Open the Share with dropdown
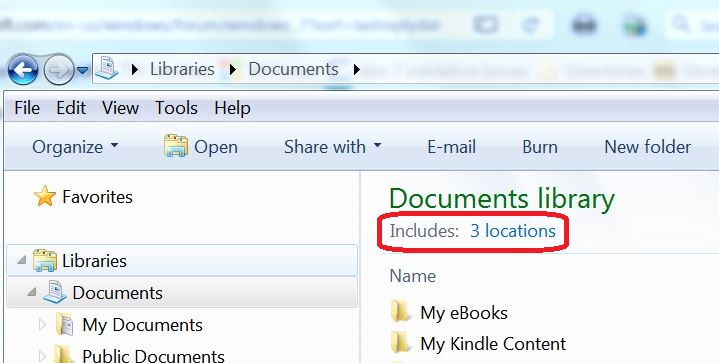Screen dimensions: 719x363 coord(332,147)
